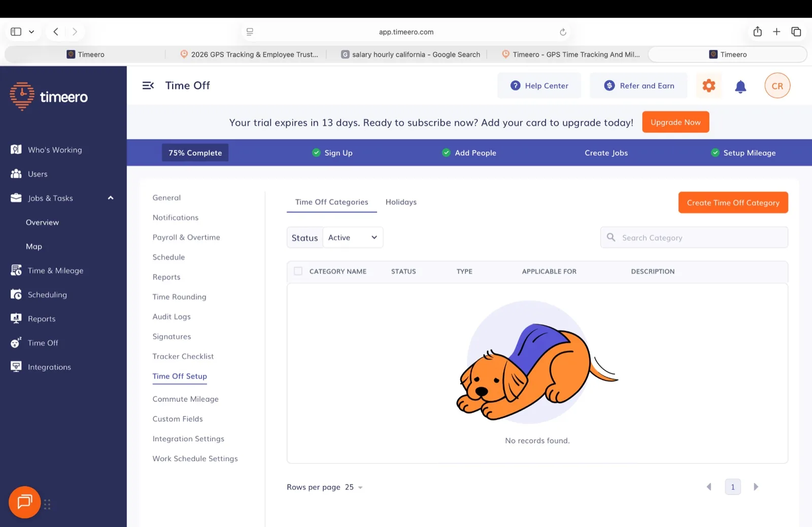Switch to the Google Search browser tab
Screen dimensions: 812x527
(x=410, y=54)
